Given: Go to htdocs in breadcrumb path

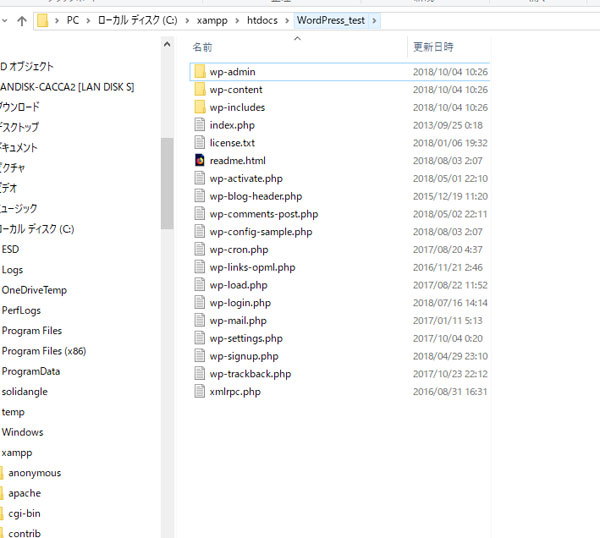Looking at the screenshot, I should click(262, 20).
